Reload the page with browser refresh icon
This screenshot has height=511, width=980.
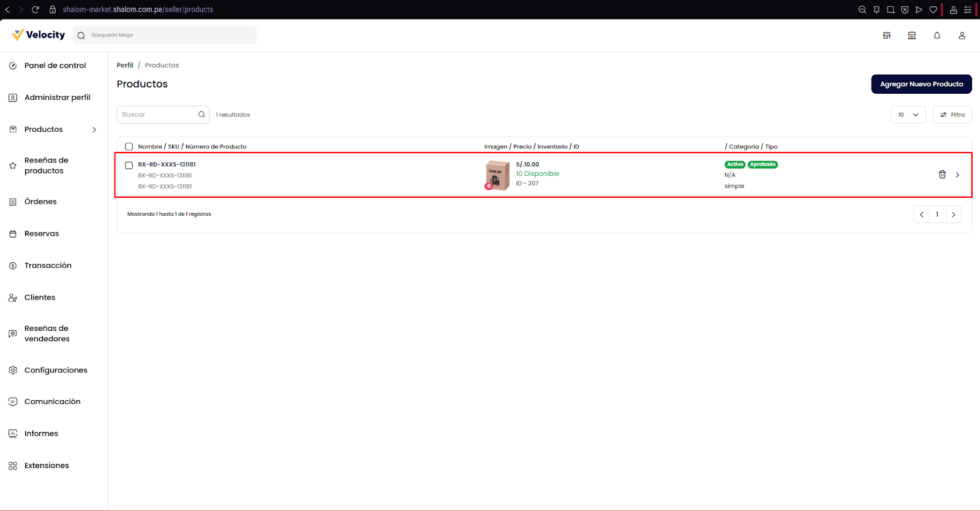36,10
